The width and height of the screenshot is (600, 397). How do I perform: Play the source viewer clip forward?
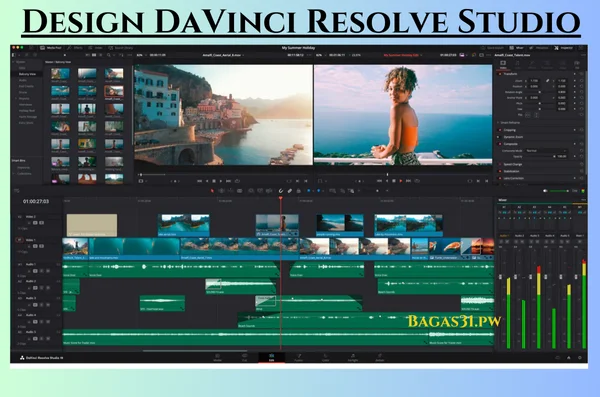[221, 181]
